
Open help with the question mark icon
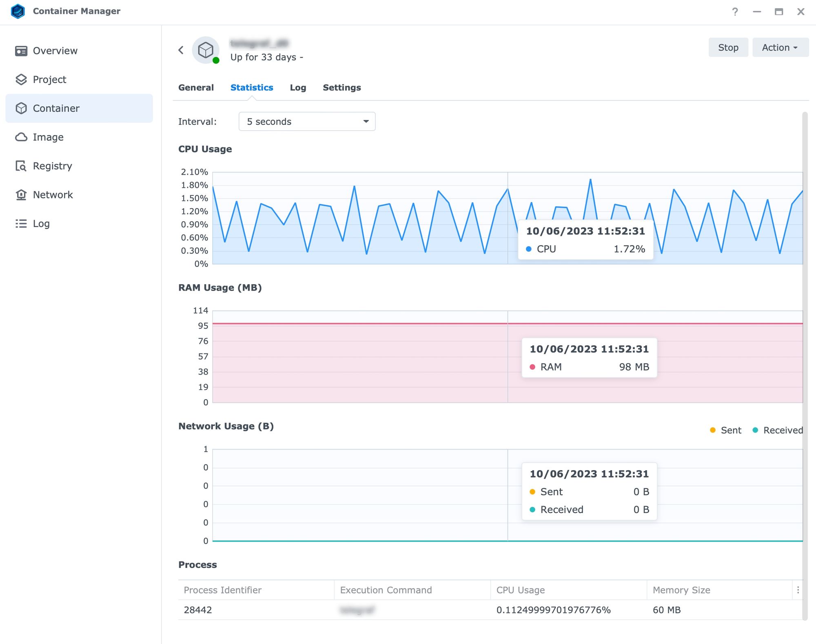tap(735, 11)
